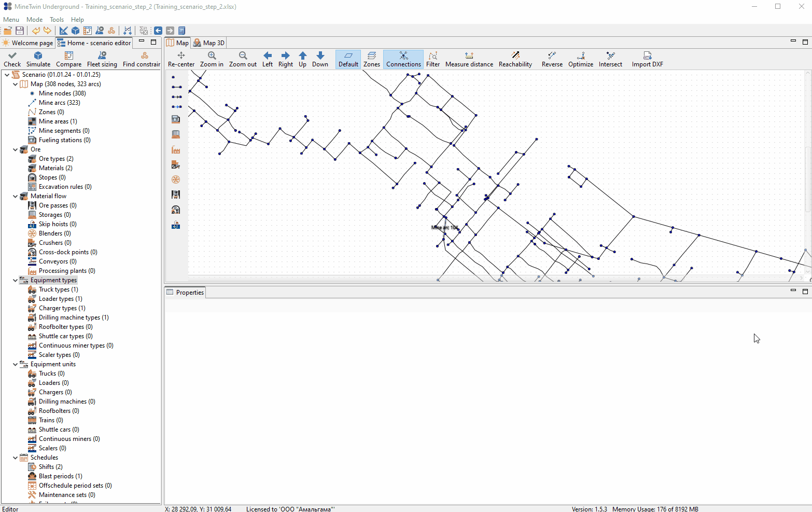Click the top toolbar compare table icon

tap(88, 31)
